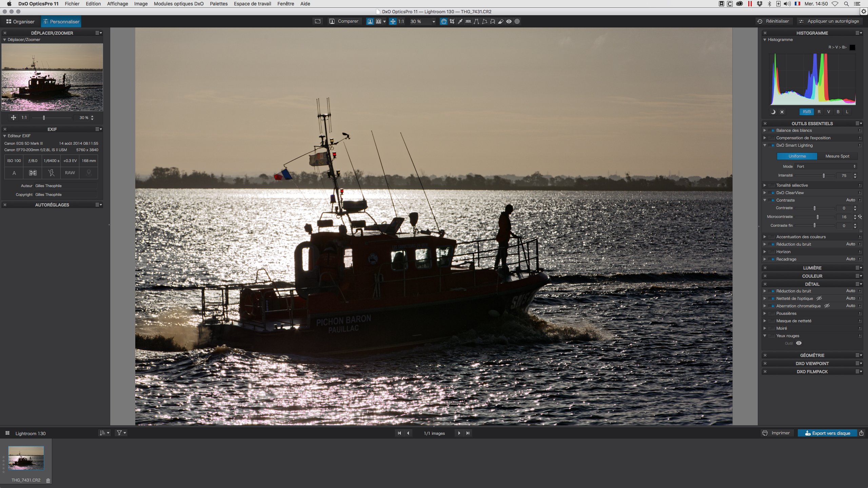This screenshot has height=488, width=868.
Task: Select the eight-point perspective tool
Action: pyautogui.click(x=493, y=21)
